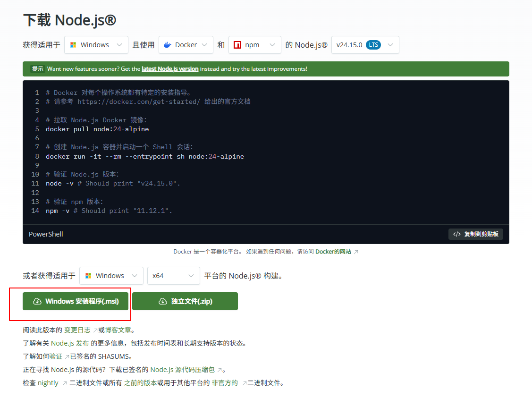Click code line starting "docker run -it --rm"

[145, 156]
